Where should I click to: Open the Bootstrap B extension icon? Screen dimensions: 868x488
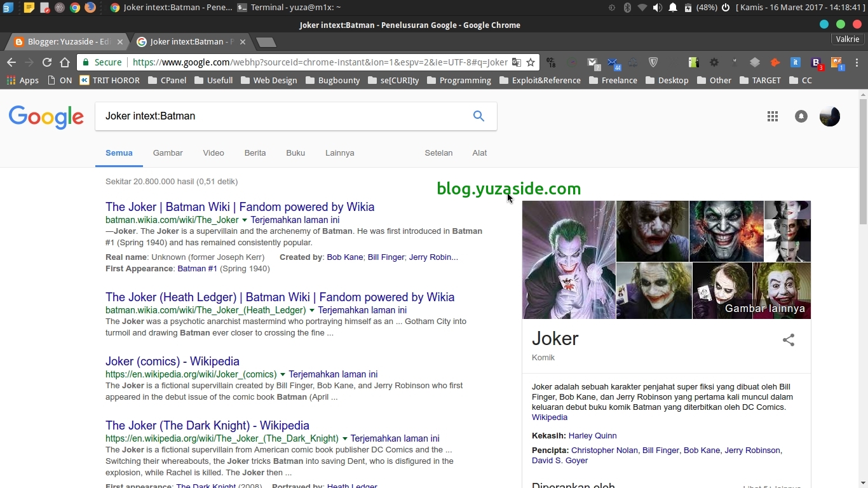817,62
